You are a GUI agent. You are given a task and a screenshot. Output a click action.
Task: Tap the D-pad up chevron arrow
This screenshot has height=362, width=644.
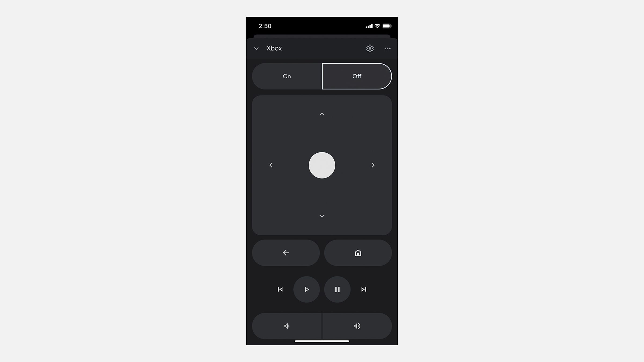tap(322, 114)
